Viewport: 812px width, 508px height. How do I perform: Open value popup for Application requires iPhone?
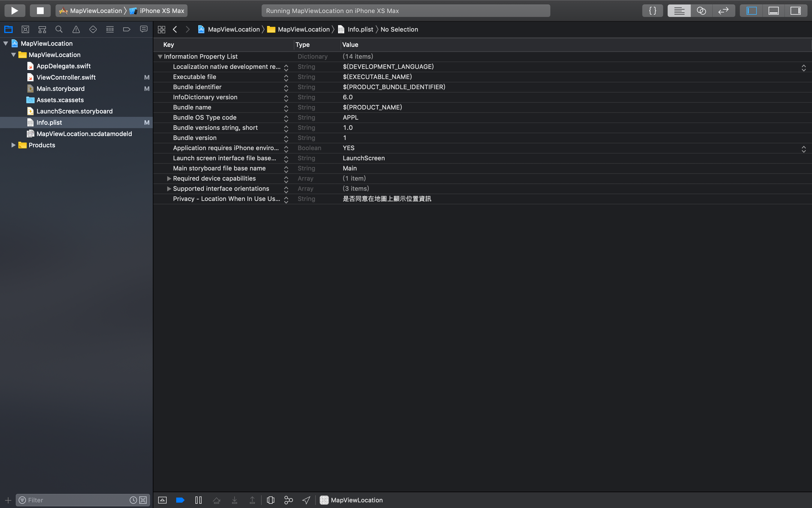[804, 149]
